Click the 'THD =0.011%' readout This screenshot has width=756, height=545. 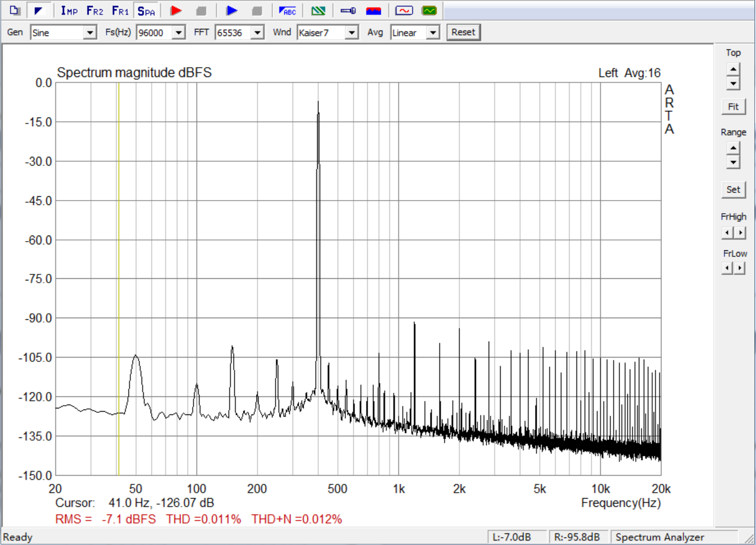[203, 519]
